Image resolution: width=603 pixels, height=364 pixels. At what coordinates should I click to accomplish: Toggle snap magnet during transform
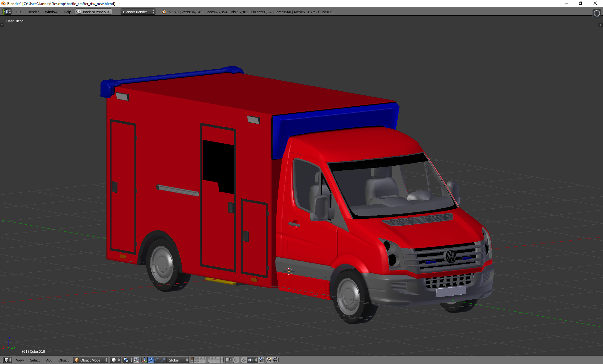click(x=244, y=360)
